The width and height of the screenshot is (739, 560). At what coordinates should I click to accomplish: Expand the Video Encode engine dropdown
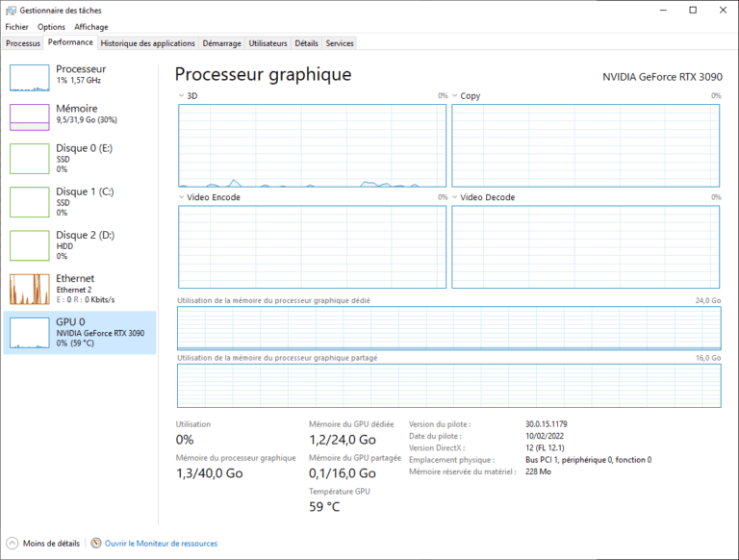coord(182,197)
